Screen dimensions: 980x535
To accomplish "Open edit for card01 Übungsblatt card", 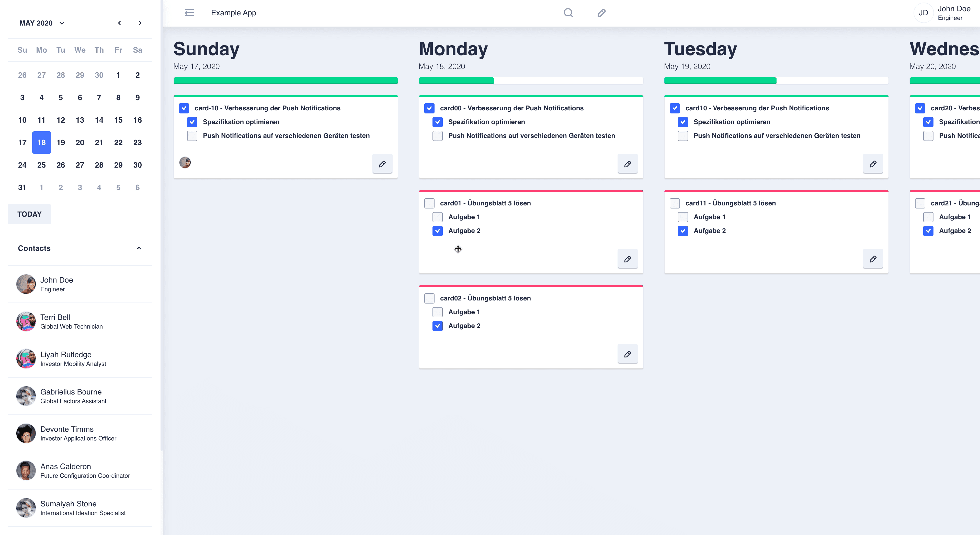I will point(627,259).
